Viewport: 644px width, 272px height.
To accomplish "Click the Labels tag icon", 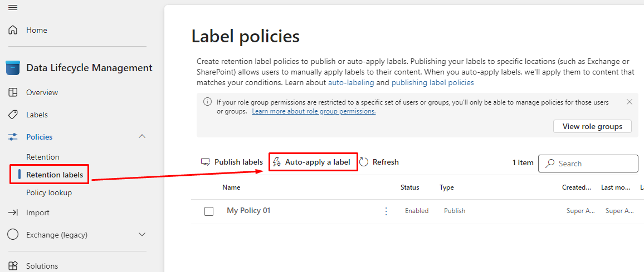I will (13, 115).
